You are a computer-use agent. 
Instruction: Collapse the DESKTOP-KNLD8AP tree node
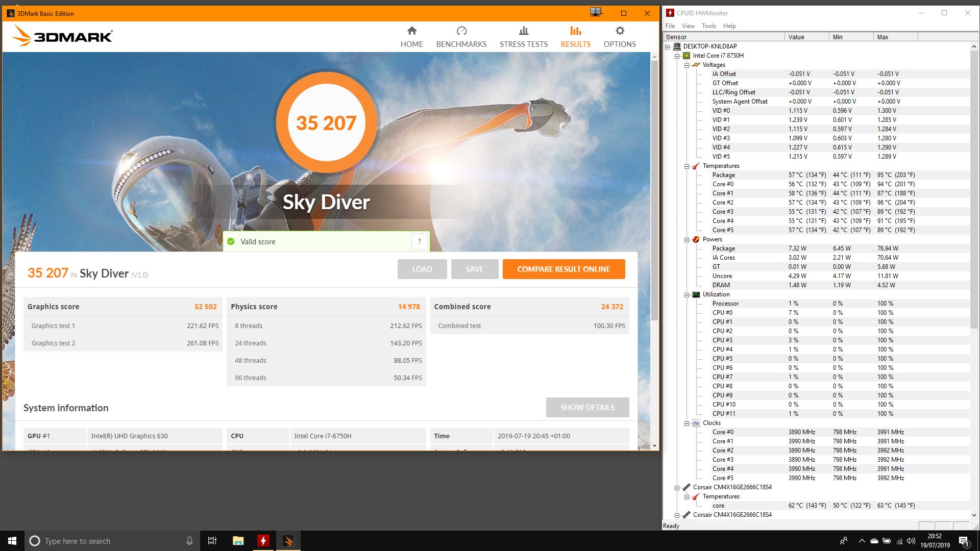coord(667,46)
